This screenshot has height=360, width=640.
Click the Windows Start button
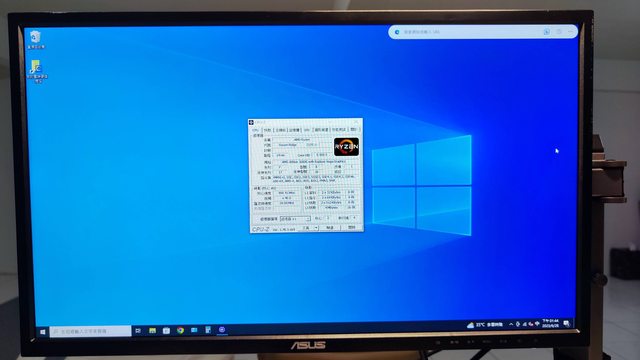point(42,332)
